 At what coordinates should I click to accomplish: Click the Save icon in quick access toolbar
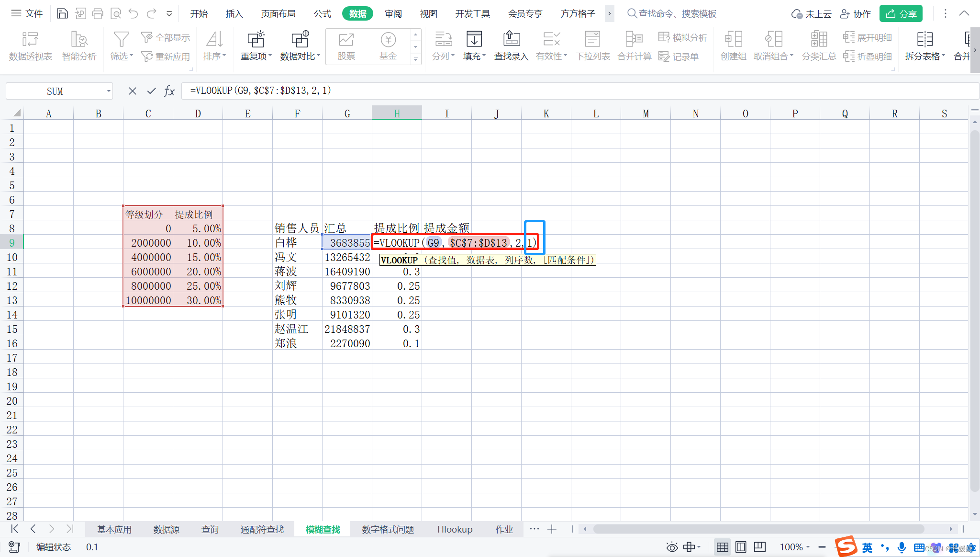(x=62, y=13)
